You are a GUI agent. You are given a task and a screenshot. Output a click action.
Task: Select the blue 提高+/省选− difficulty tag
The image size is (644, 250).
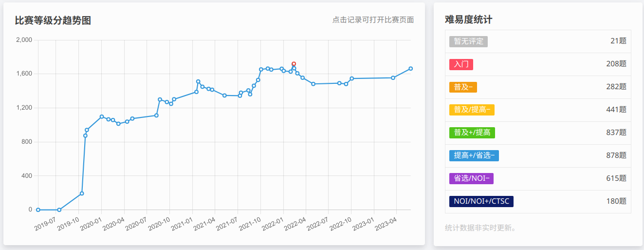click(474, 155)
